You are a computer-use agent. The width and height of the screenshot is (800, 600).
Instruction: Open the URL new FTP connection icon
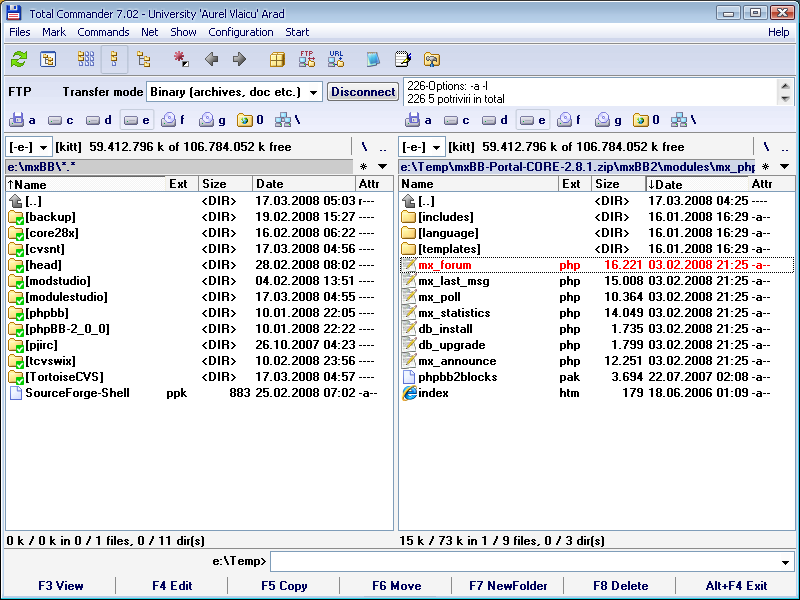pyautogui.click(x=336, y=59)
